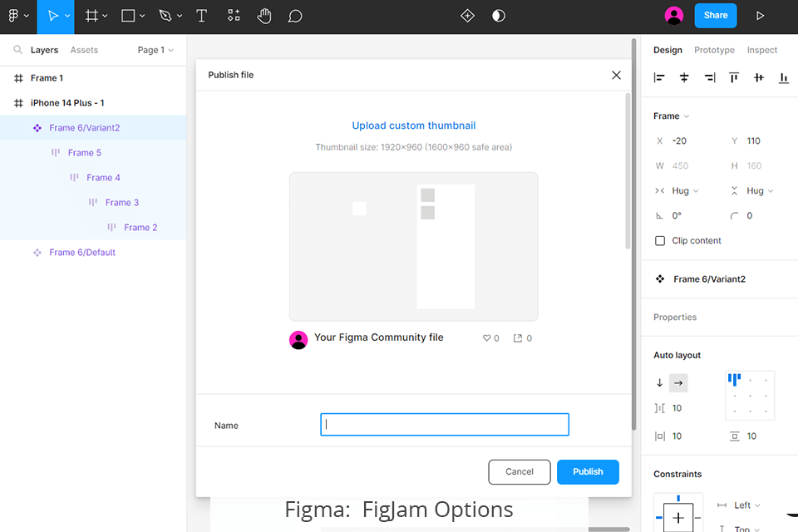Image resolution: width=798 pixels, height=532 pixels.
Task: Click the item spacing value field
Action: point(677,408)
